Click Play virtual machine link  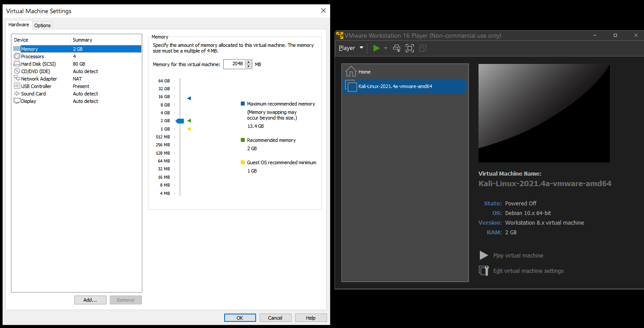tap(518, 256)
